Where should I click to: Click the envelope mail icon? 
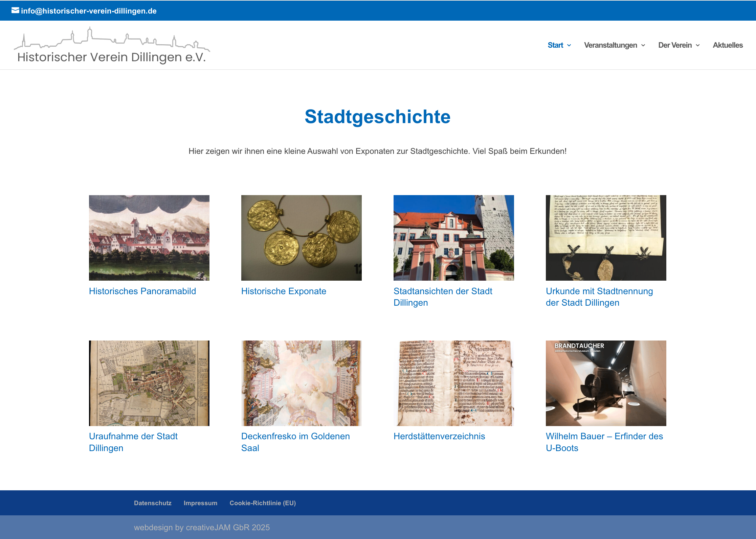(x=15, y=10)
